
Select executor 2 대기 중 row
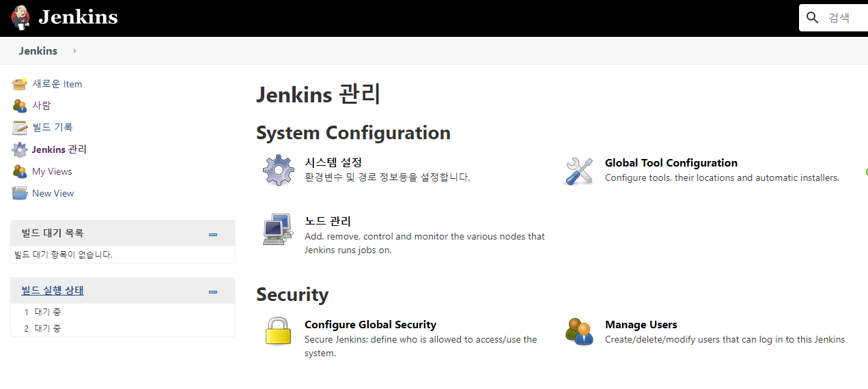[123, 328]
